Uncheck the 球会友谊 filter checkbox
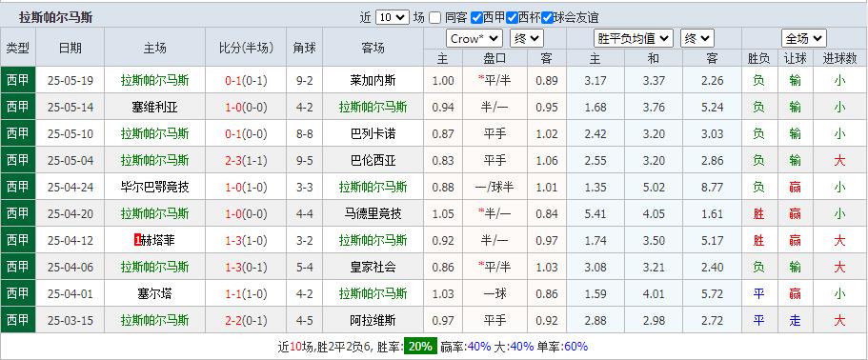The height and width of the screenshot is (360, 868). [548, 18]
